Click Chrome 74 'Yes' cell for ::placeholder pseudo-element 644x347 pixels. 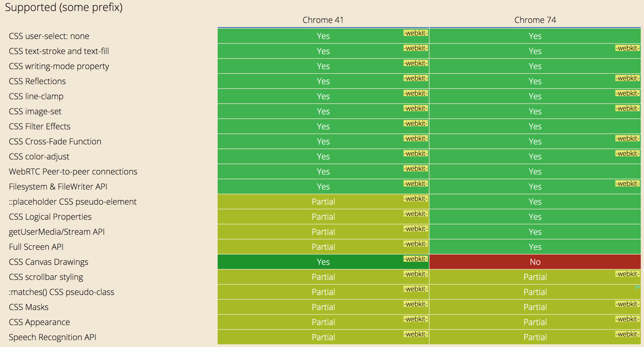point(535,202)
